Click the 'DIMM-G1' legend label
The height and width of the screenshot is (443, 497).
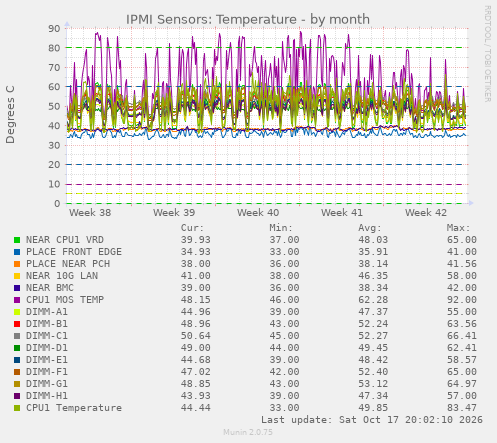pos(47,384)
